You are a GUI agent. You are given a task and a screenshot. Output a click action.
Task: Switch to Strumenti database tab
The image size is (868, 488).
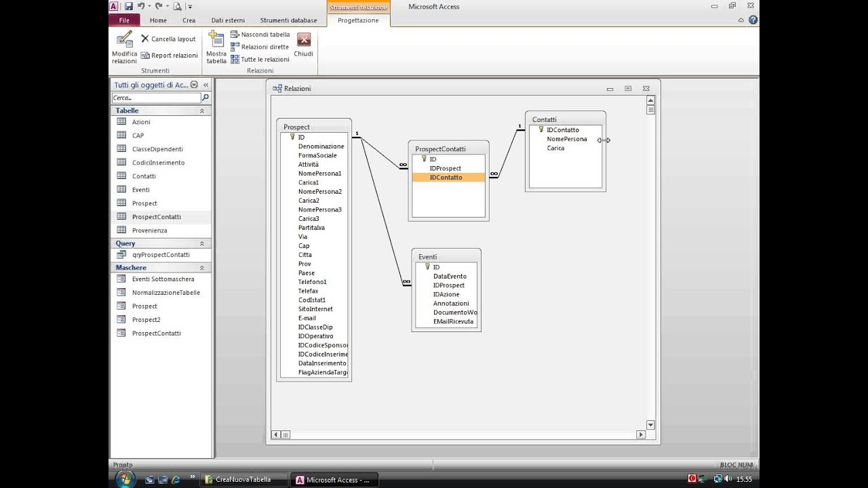pyautogui.click(x=289, y=20)
